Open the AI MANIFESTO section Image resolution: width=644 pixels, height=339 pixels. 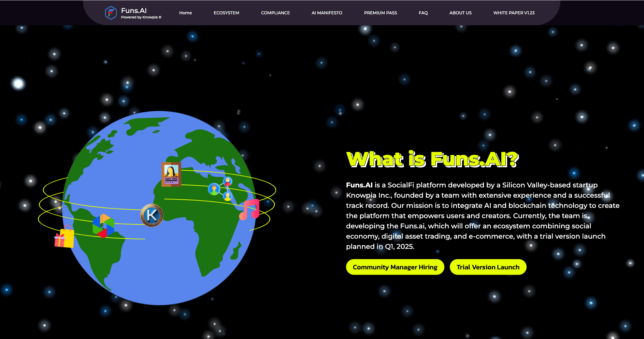327,13
